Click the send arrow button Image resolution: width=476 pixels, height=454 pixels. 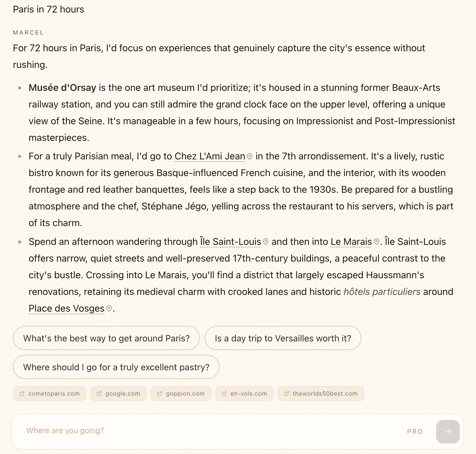[449, 431]
